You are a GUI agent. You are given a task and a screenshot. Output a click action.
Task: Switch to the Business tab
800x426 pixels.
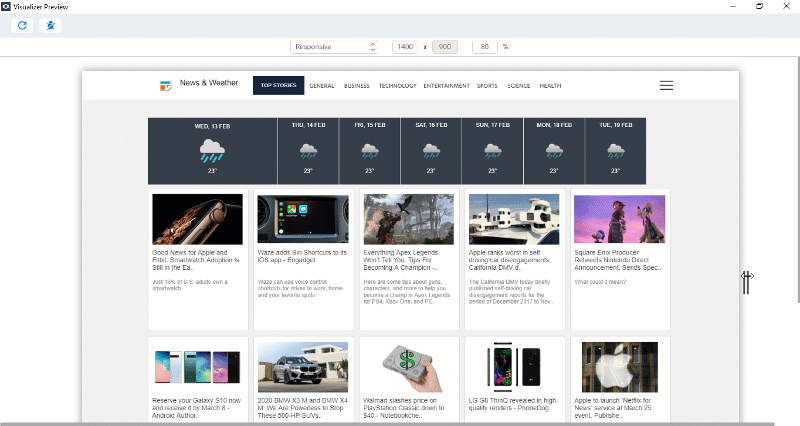pos(357,86)
